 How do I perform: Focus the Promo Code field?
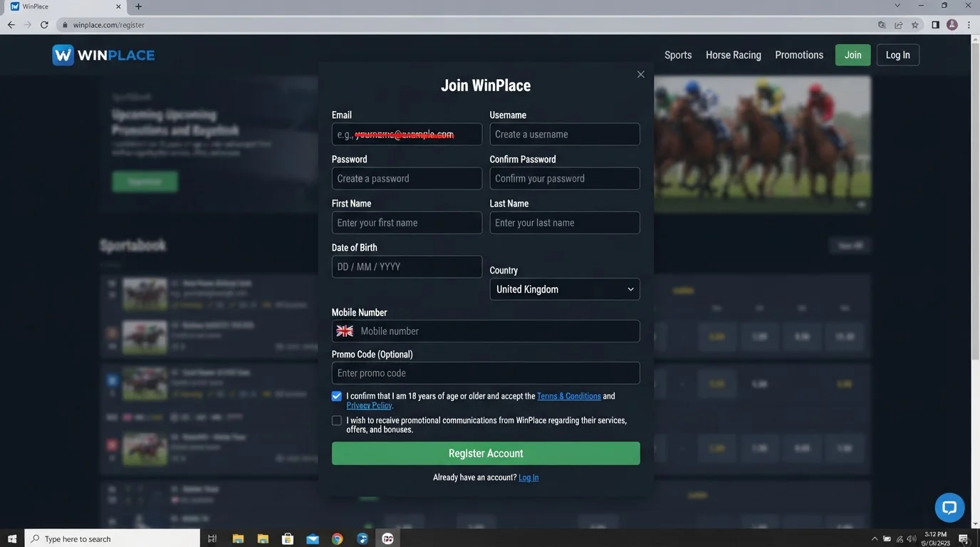coord(486,373)
